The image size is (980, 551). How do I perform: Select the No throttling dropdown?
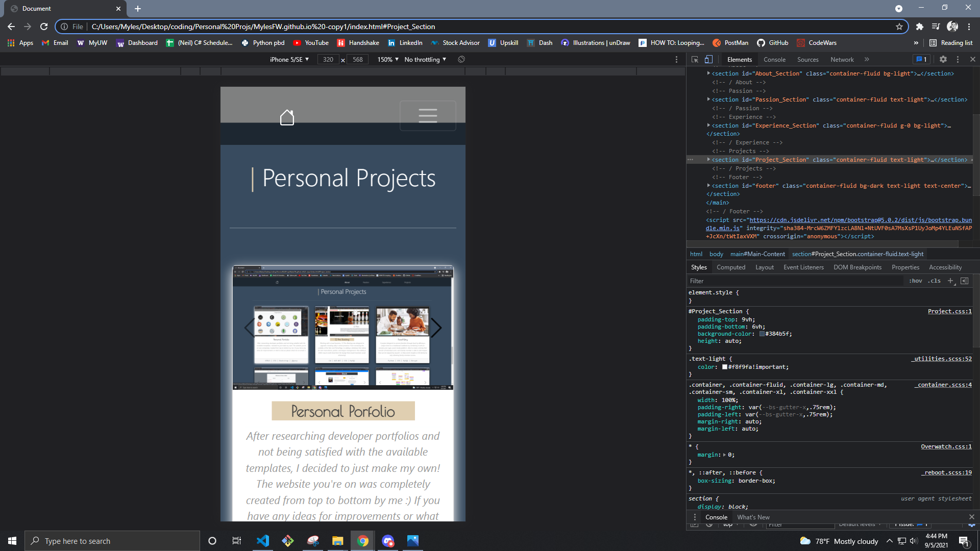[x=425, y=59]
